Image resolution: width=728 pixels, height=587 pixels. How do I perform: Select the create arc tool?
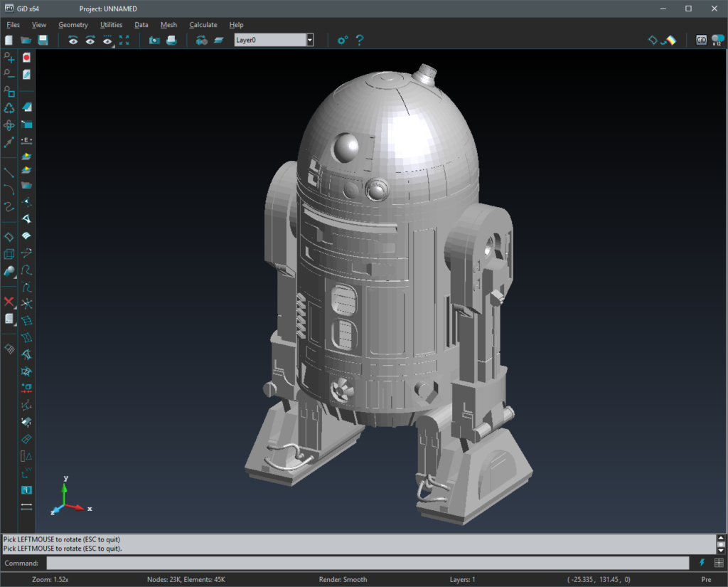9,189
